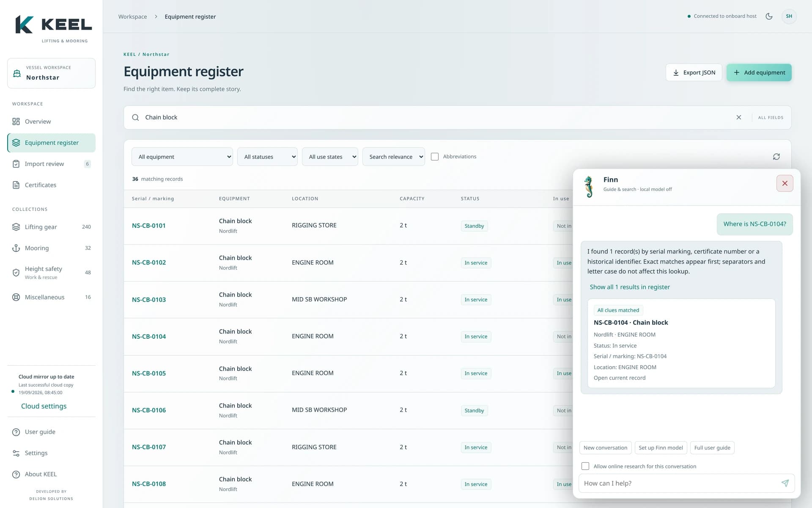
Task: Click the KEEL logo
Action: pyautogui.click(x=53, y=28)
